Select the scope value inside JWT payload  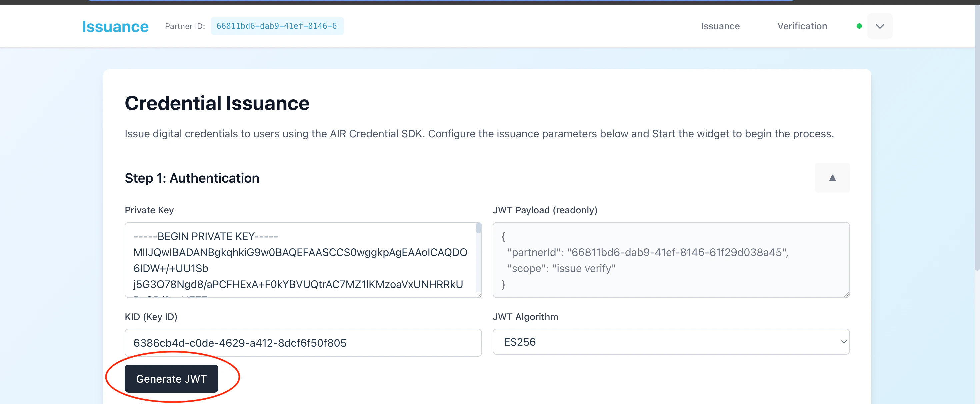[x=582, y=268]
